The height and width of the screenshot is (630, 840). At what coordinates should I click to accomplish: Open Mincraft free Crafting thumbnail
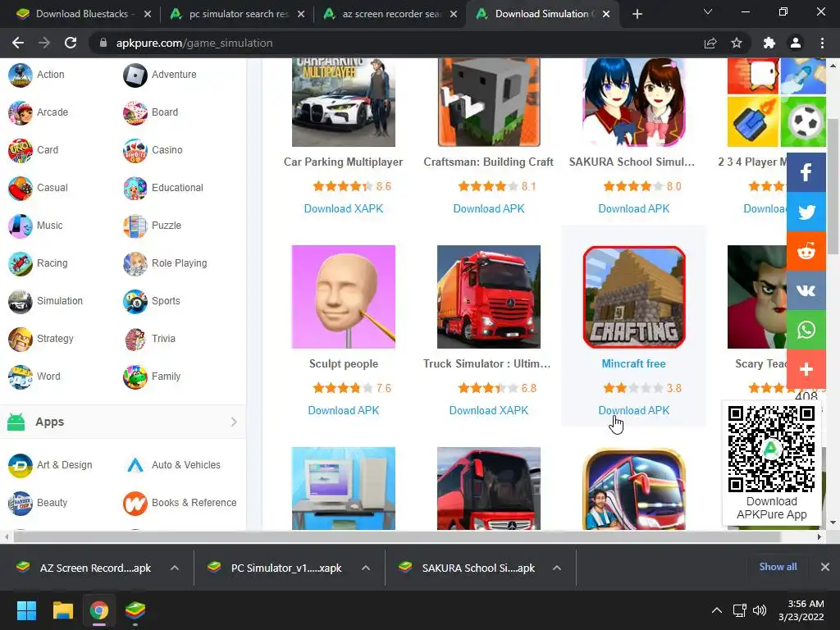tap(634, 297)
